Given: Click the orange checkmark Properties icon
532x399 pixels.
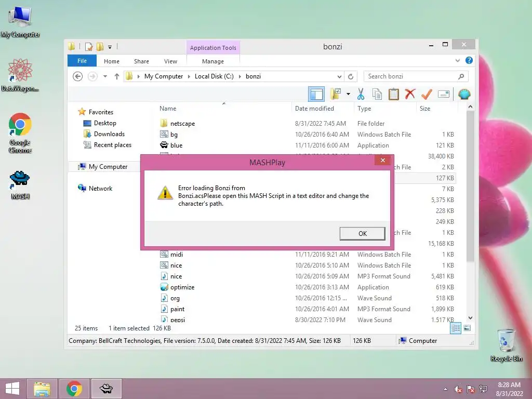Looking at the screenshot, I should [427, 94].
